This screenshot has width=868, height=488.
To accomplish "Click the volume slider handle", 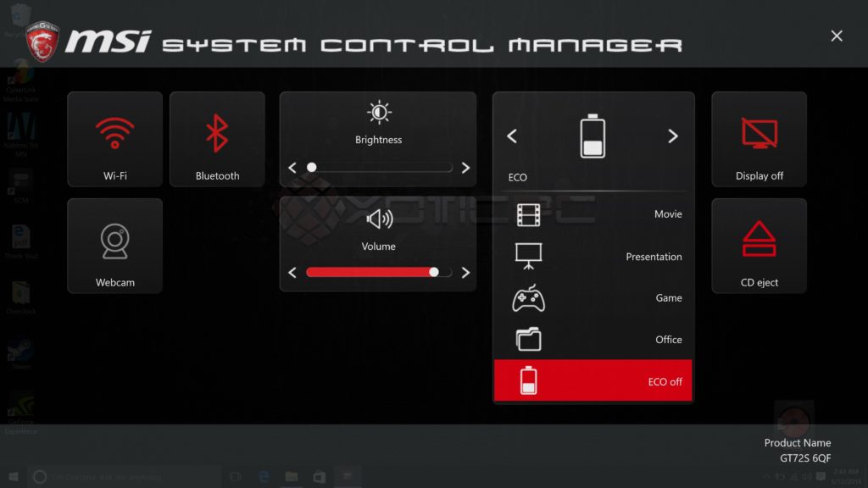I will tap(434, 272).
